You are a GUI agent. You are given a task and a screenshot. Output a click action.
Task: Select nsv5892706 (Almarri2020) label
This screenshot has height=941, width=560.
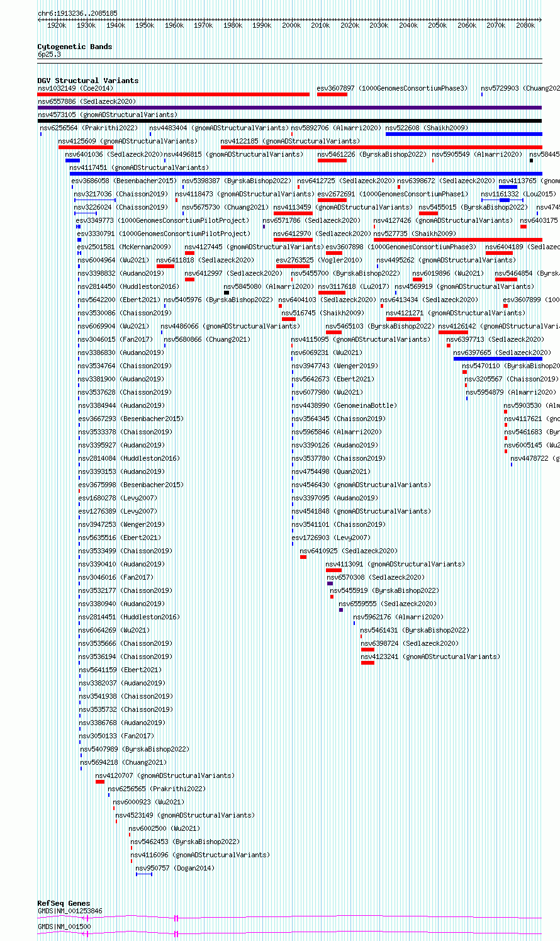[x=336, y=128]
